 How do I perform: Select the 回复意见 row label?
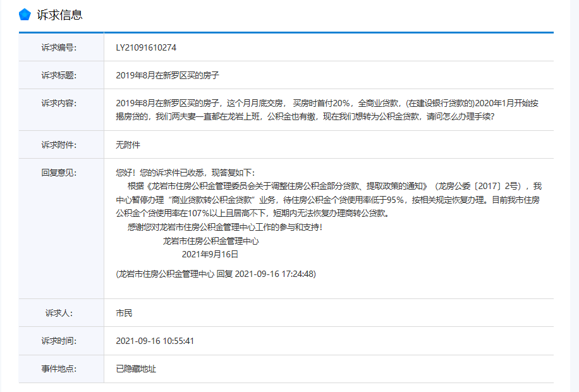tap(59, 173)
